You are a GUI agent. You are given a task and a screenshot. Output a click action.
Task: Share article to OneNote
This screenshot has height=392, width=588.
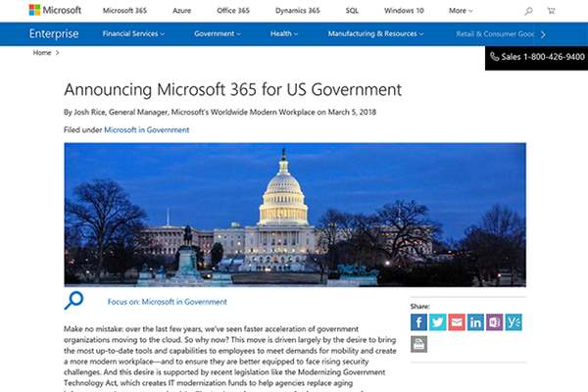coord(495,322)
